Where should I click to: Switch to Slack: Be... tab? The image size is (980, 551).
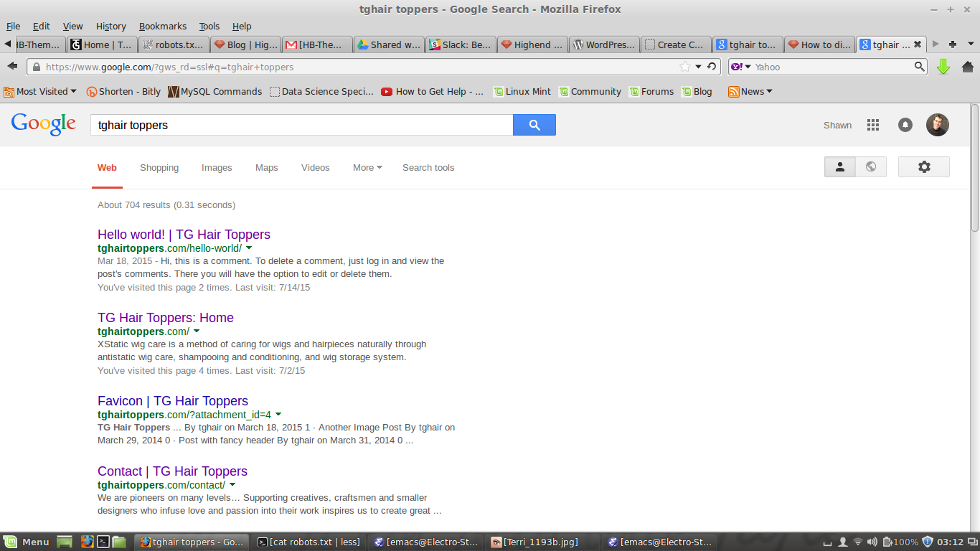point(461,44)
